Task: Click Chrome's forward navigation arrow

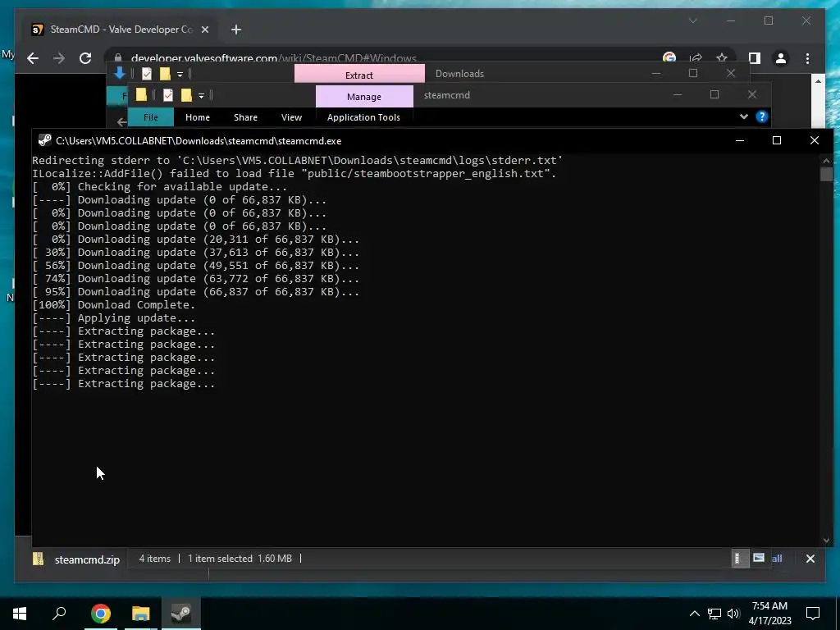Action: click(59, 58)
